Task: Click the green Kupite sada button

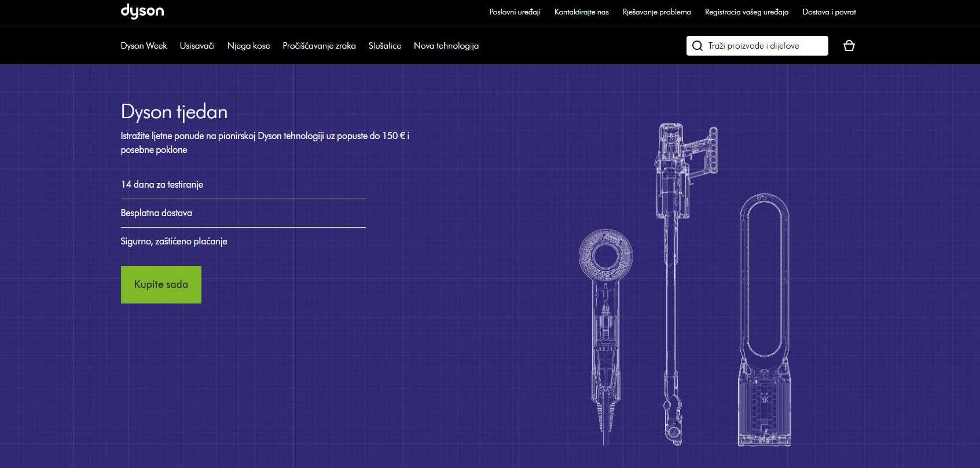Action: pyautogui.click(x=161, y=284)
